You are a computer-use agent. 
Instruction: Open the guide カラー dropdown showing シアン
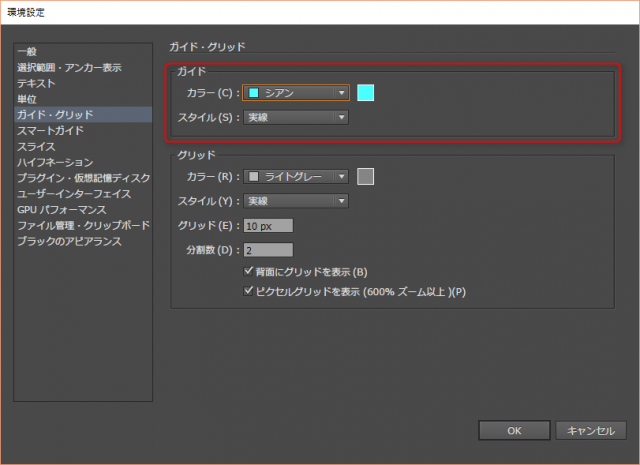(296, 93)
